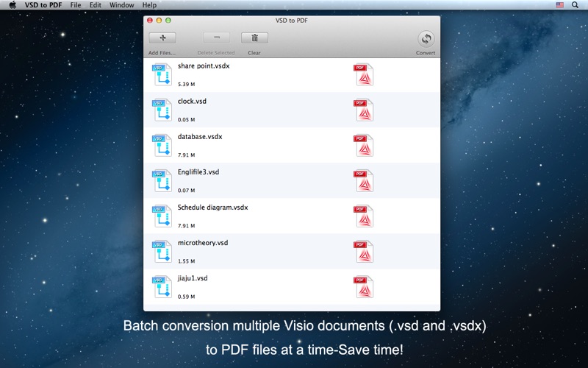Viewport: 588px width, 368px height.
Task: Click PDF icon in Schedule diagram.vsdx row
Action: (x=363, y=216)
